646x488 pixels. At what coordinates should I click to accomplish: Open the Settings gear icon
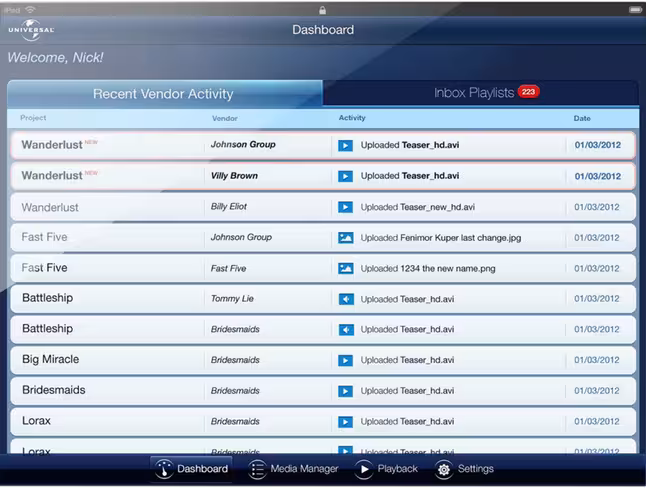(444, 469)
